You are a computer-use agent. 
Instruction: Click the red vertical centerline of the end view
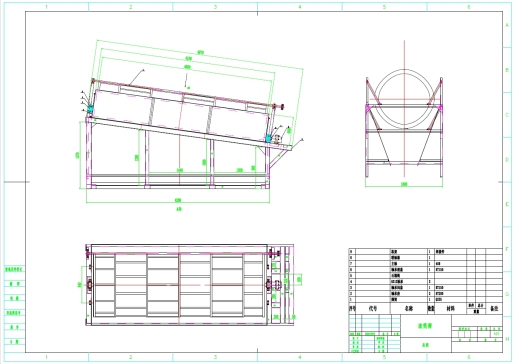tap(404, 108)
